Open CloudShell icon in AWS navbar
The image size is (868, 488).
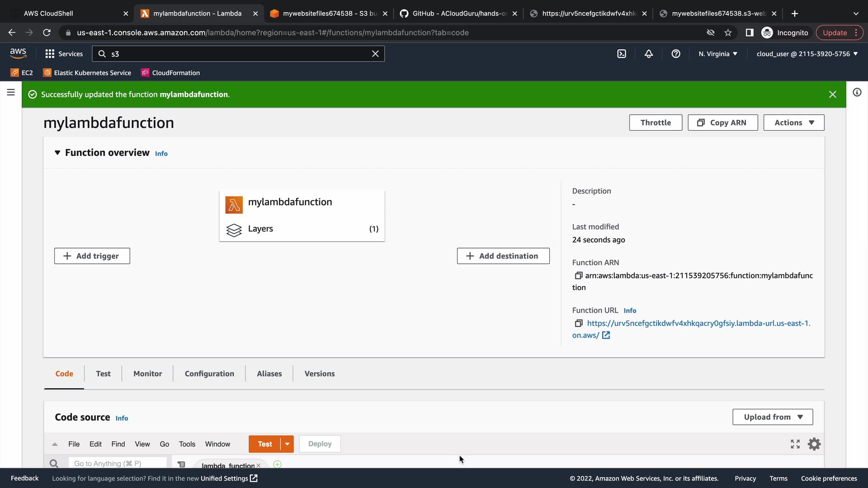(622, 54)
